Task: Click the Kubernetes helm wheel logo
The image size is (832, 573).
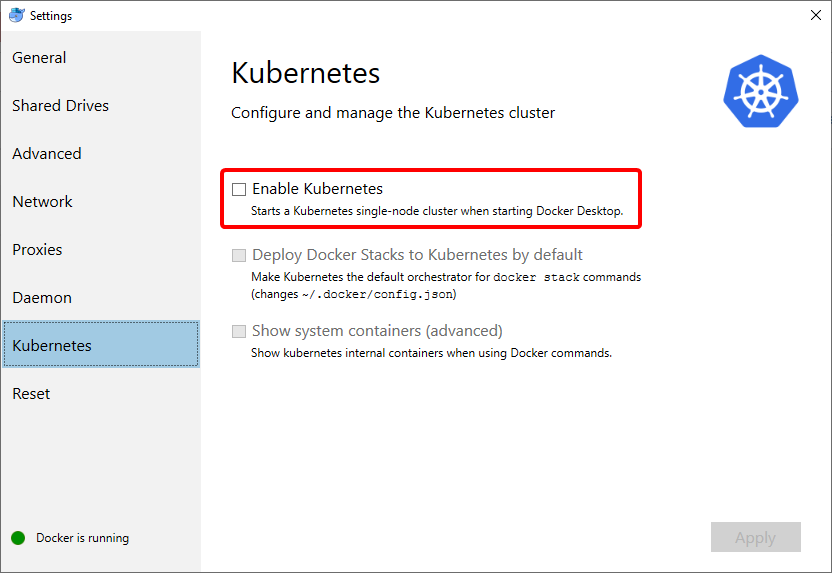Action: pyautogui.click(x=761, y=91)
